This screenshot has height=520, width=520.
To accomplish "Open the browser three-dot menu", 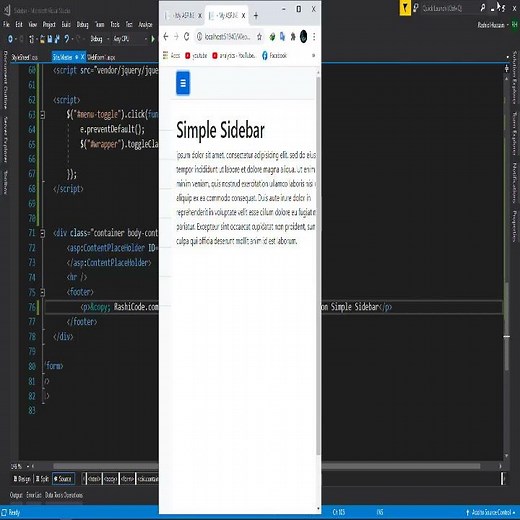I will click(x=314, y=37).
